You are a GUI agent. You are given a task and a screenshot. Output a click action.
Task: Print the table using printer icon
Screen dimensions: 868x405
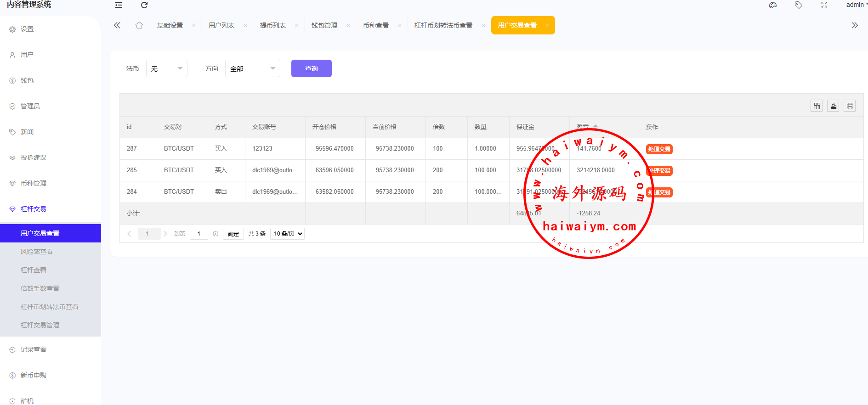coord(850,106)
